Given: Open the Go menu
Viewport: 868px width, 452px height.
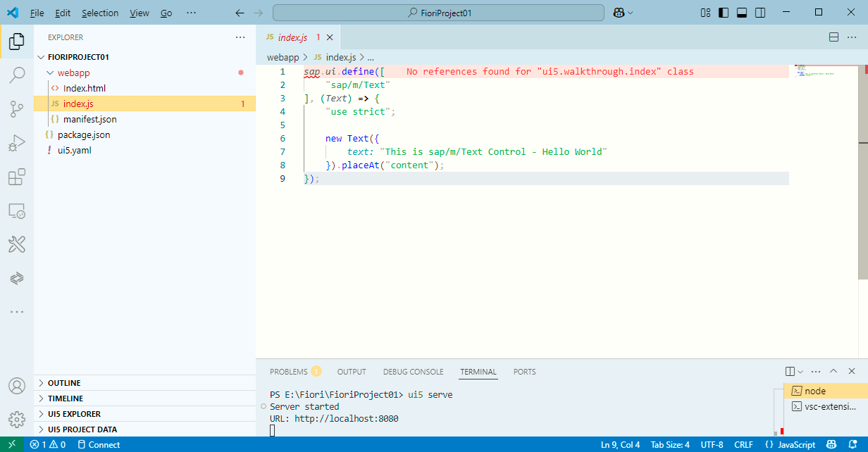Looking at the screenshot, I should point(166,13).
